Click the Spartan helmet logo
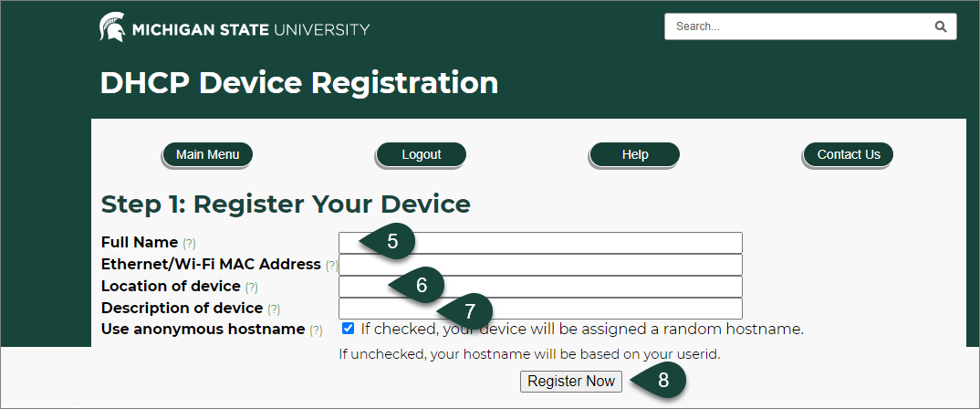Image resolution: width=980 pixels, height=409 pixels. pos(112,28)
